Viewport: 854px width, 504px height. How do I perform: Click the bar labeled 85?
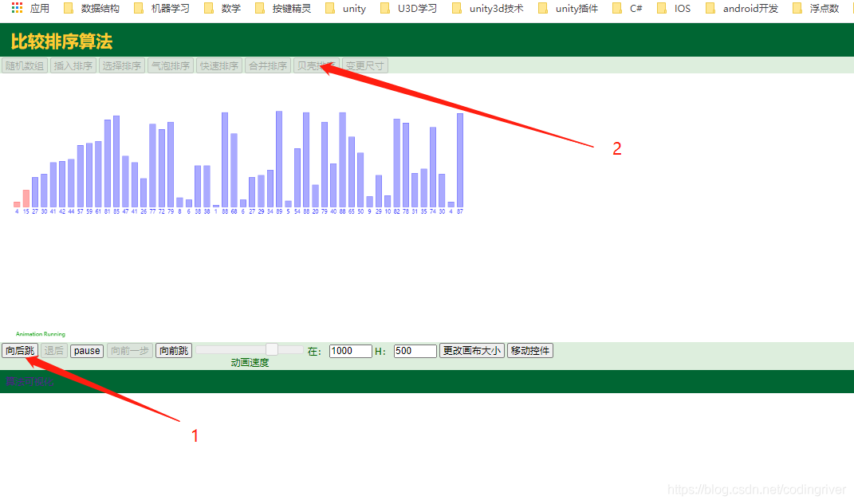coord(116,161)
